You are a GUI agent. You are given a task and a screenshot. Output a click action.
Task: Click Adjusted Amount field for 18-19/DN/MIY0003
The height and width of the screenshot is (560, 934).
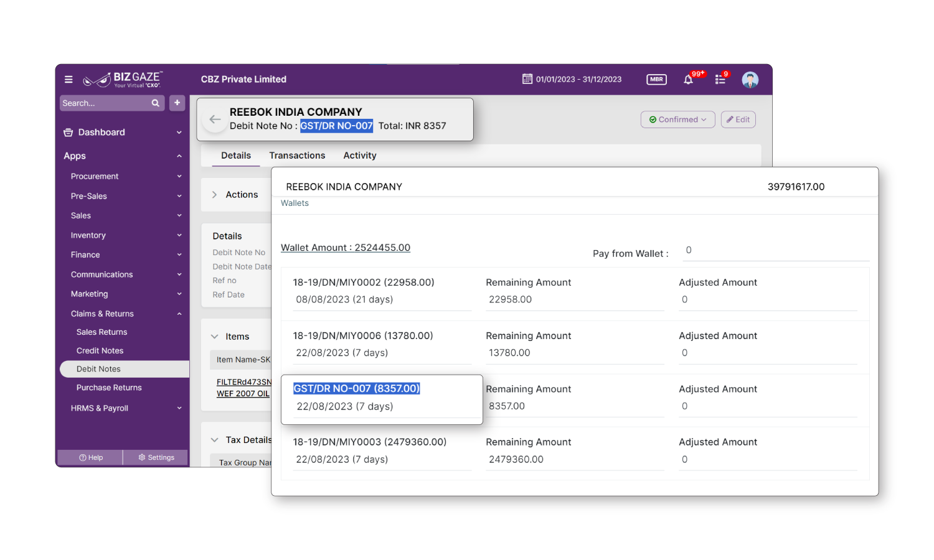coord(768,460)
